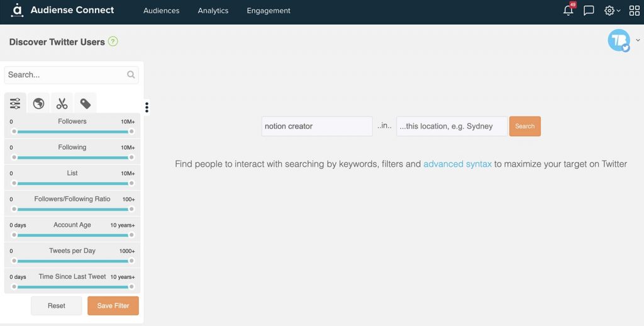Click the TB Twitter profile avatar
This screenshot has height=326, width=644.
click(x=619, y=40)
